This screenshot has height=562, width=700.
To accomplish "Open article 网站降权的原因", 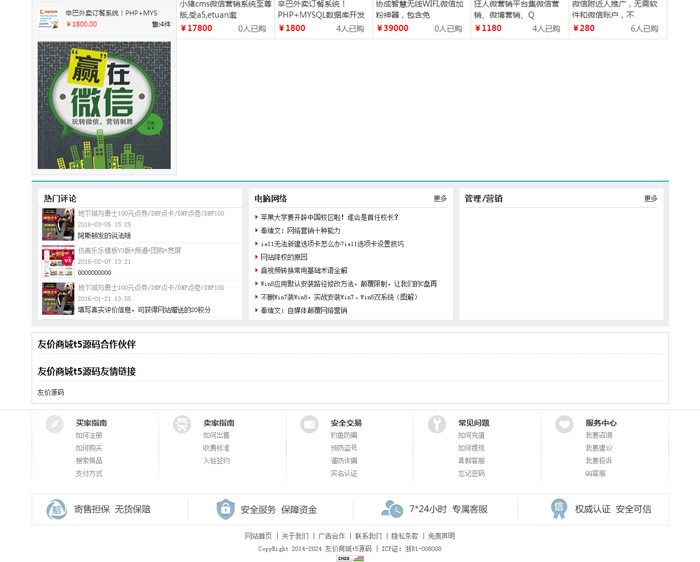I will pyautogui.click(x=284, y=257).
